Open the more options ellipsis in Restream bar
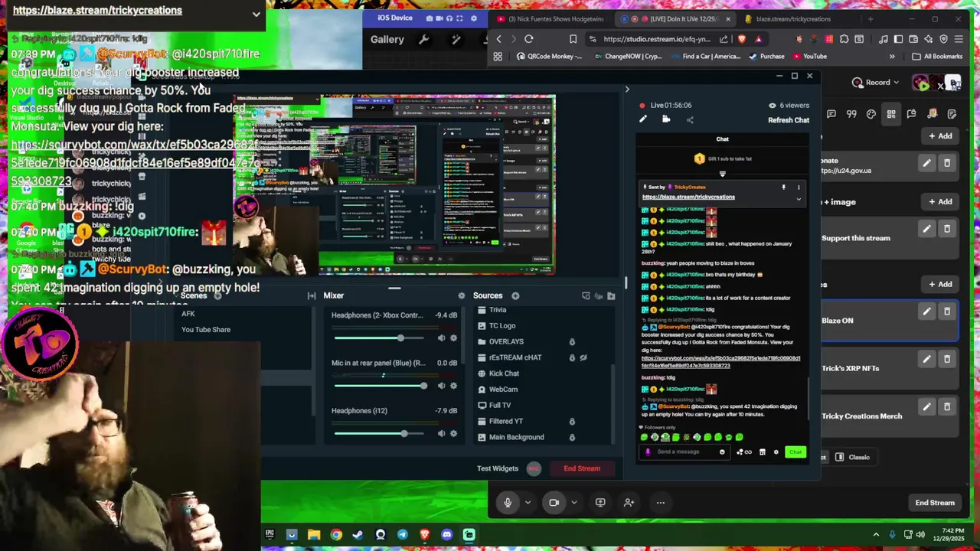Screen dimensions: 980x551 click(660, 503)
